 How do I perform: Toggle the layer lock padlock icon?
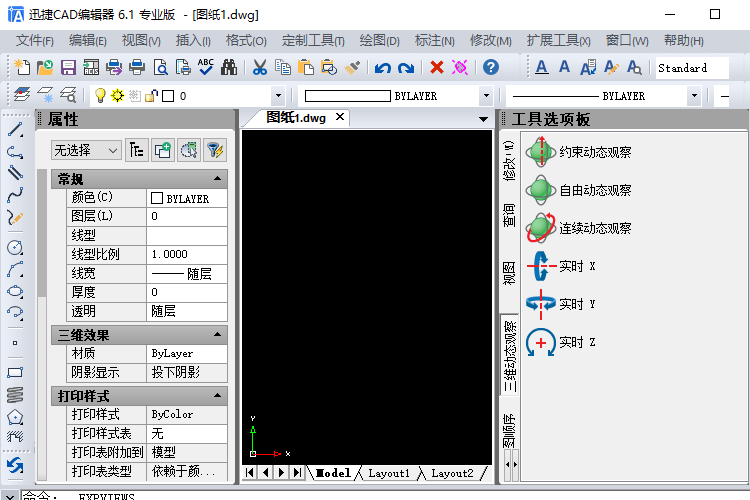coord(151,96)
